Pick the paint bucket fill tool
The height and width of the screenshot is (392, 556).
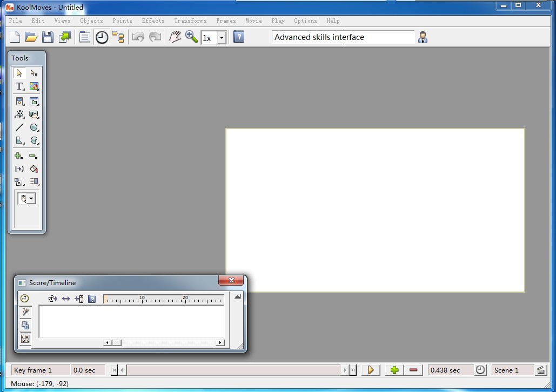coord(34,169)
